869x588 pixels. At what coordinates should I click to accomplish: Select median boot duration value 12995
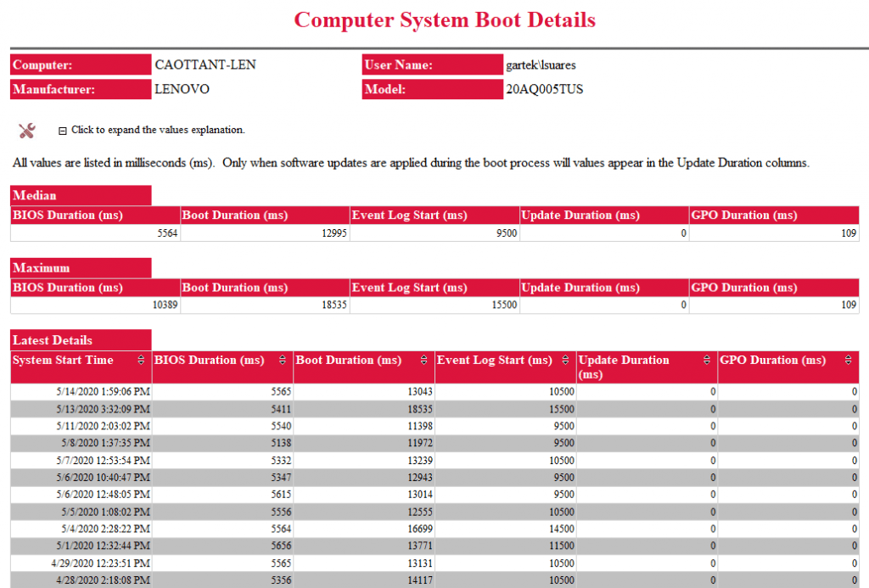pos(334,233)
